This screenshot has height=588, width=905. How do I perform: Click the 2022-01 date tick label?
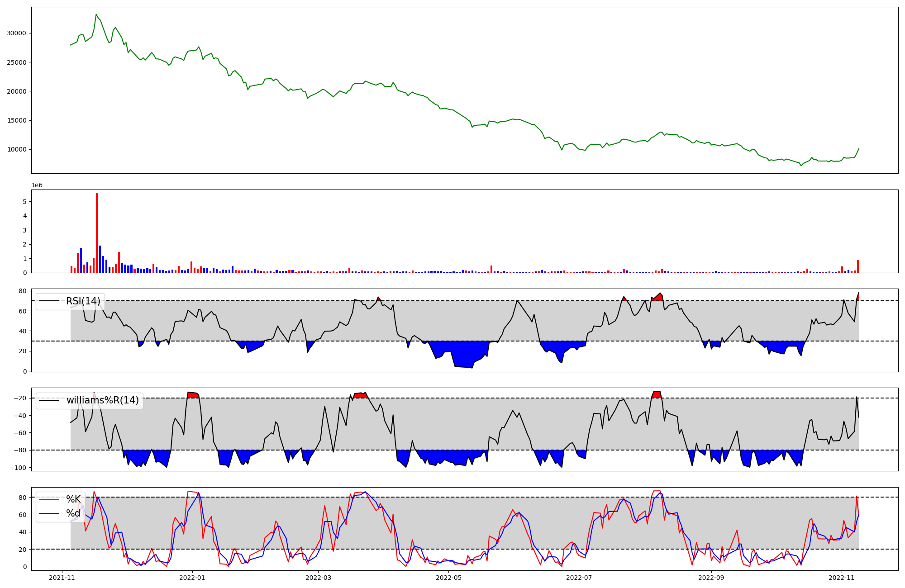point(192,578)
